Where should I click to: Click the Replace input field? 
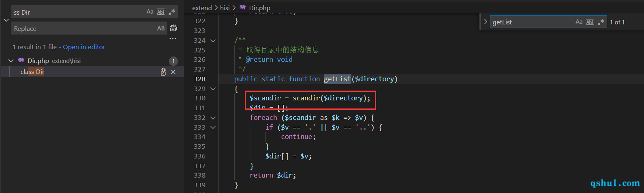[84, 28]
